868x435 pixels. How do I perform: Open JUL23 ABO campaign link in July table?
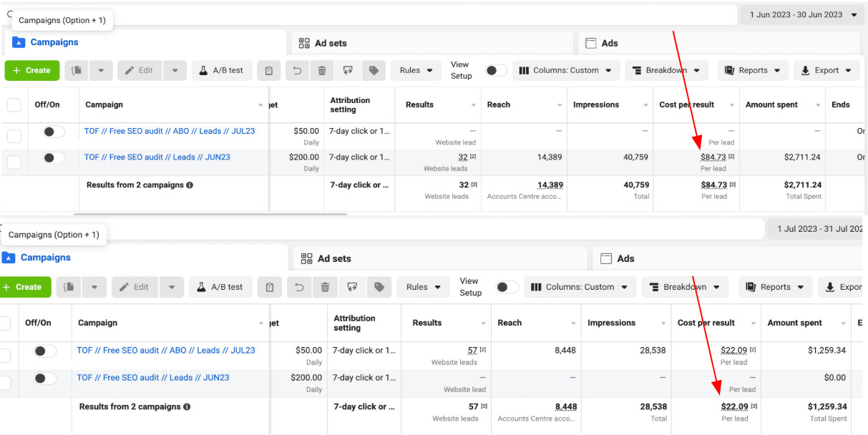point(166,351)
